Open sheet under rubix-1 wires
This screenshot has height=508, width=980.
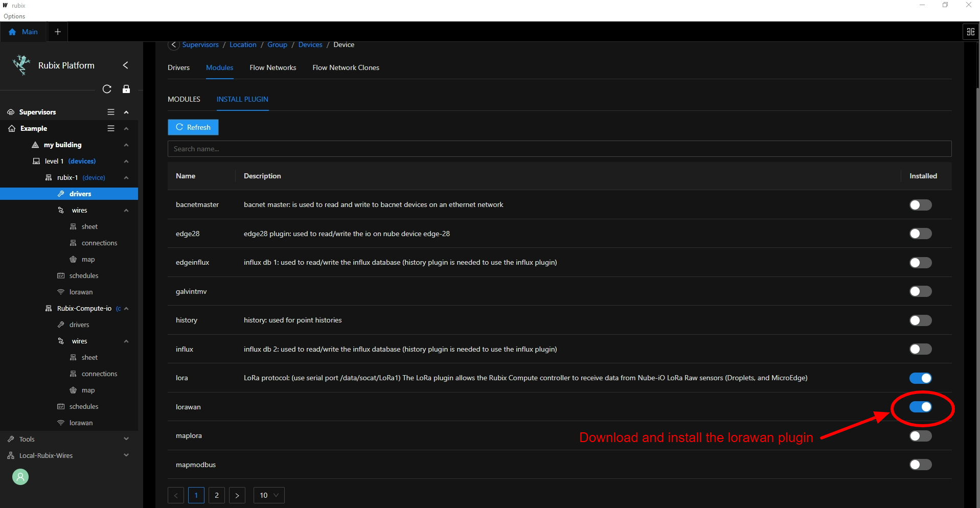(89, 226)
